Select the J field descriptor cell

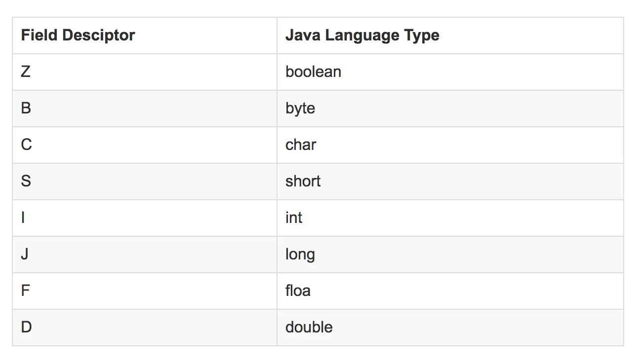point(25,255)
